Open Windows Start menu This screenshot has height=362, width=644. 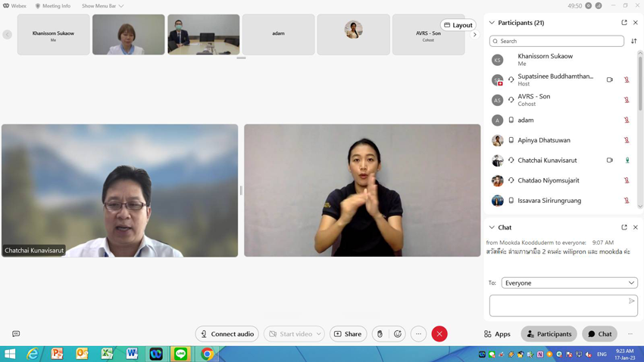(x=9, y=354)
